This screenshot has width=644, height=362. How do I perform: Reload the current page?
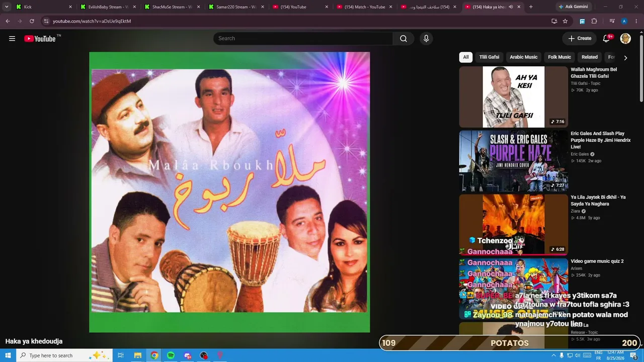pyautogui.click(x=32, y=21)
